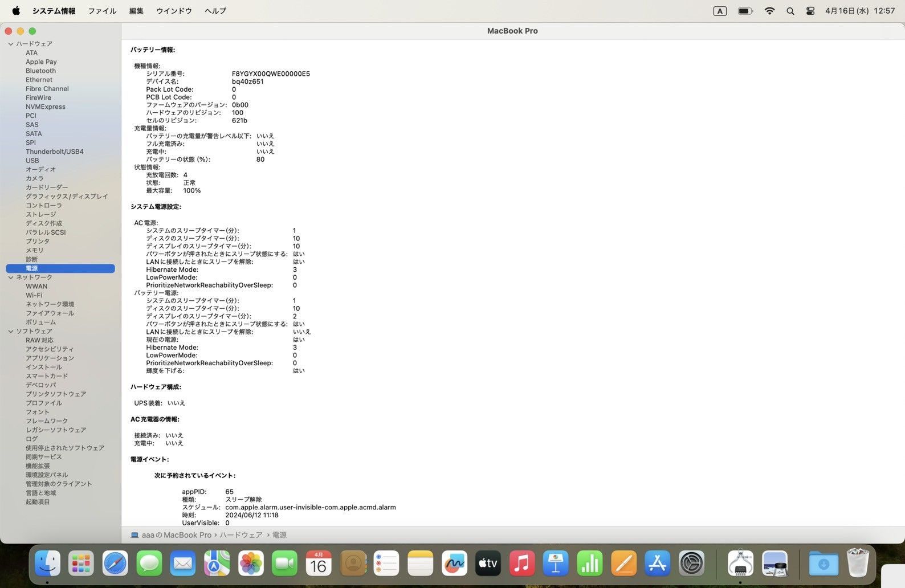Viewport: 905px width, 588px height.
Task: Open the システム情報 application menu
Action: 54,11
